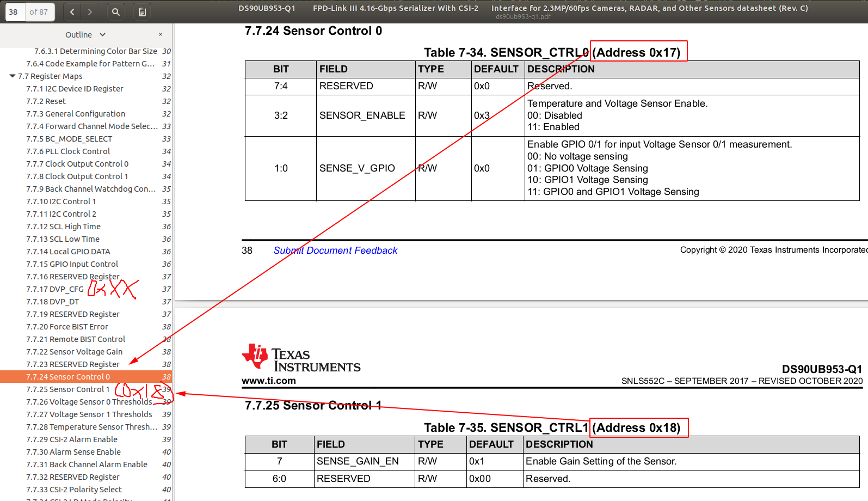Go to 7.7.4 Forward Channel Mode Select

[x=92, y=126]
